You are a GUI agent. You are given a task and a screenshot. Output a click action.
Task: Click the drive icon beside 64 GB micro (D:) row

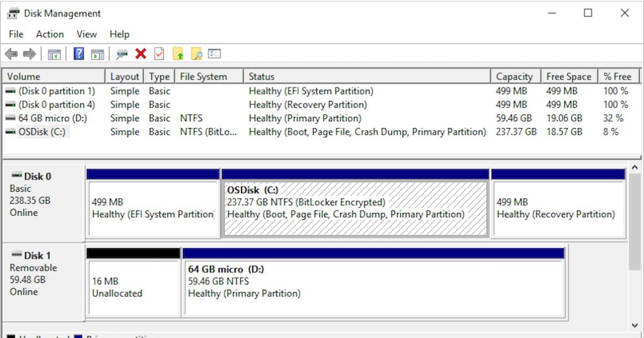[x=10, y=119]
